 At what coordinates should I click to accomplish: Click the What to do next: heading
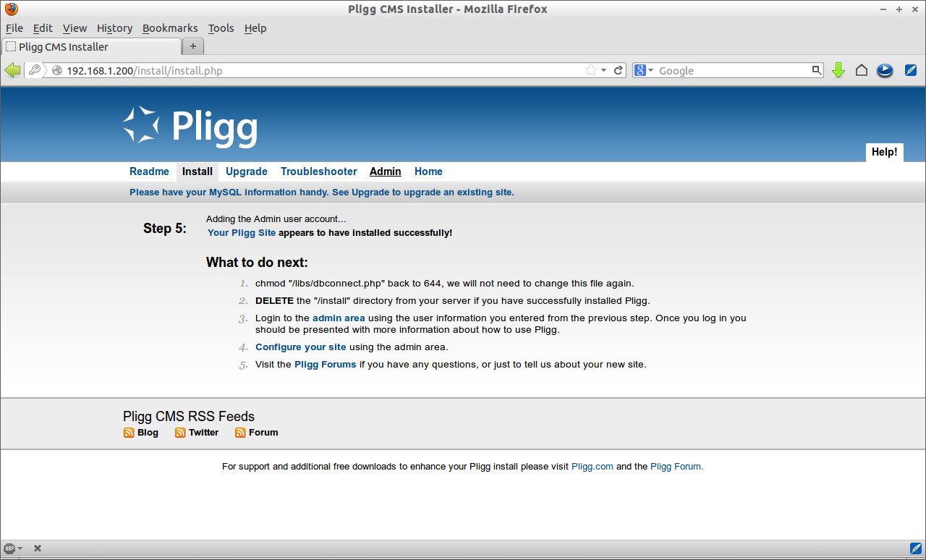pos(257,263)
